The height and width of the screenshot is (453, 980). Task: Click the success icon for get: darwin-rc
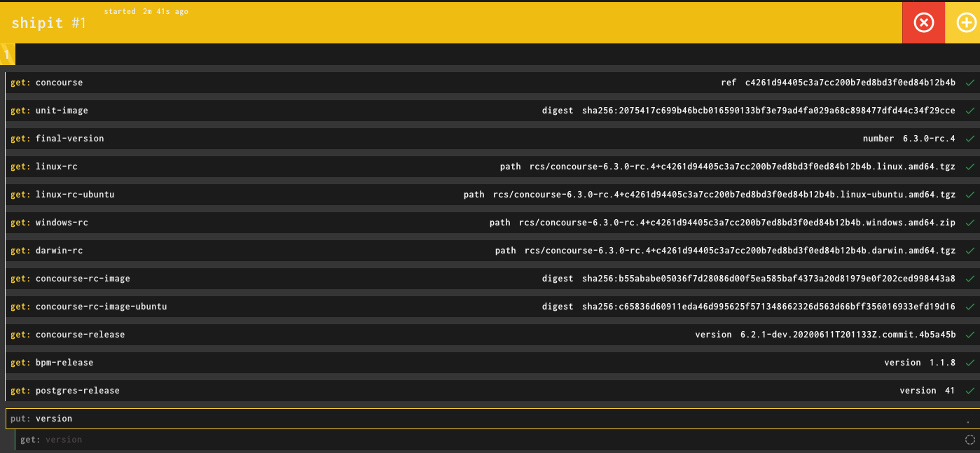click(x=970, y=250)
